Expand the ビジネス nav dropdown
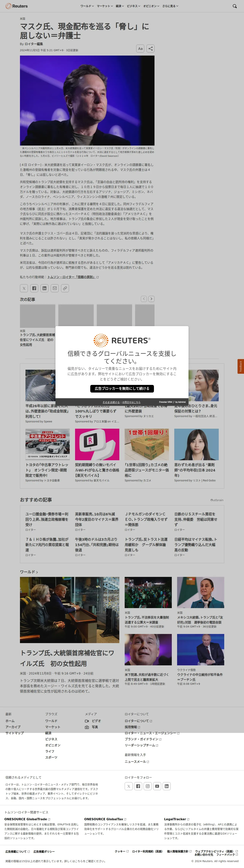This screenshot has height=868, width=244. [134, 6]
